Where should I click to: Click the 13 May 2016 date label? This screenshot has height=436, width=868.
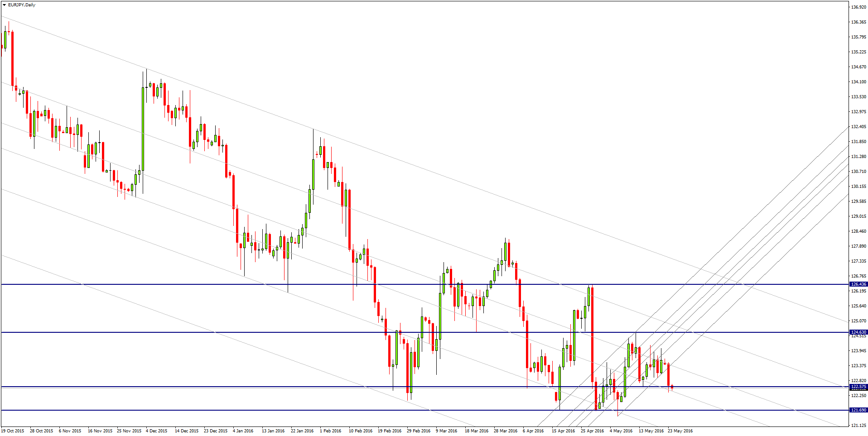tap(651, 431)
